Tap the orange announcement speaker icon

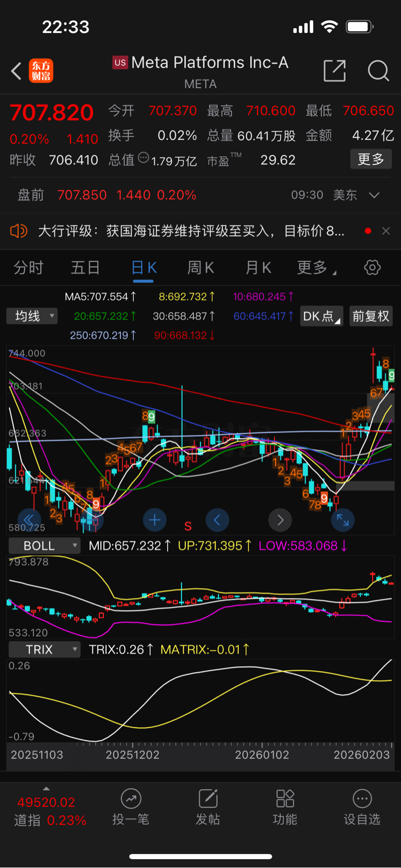pyautogui.click(x=19, y=231)
